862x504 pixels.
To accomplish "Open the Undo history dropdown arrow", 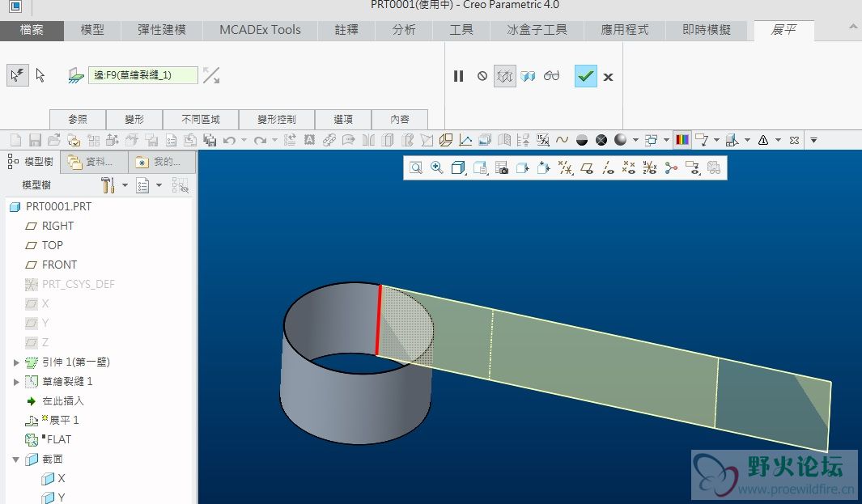I will click(244, 140).
